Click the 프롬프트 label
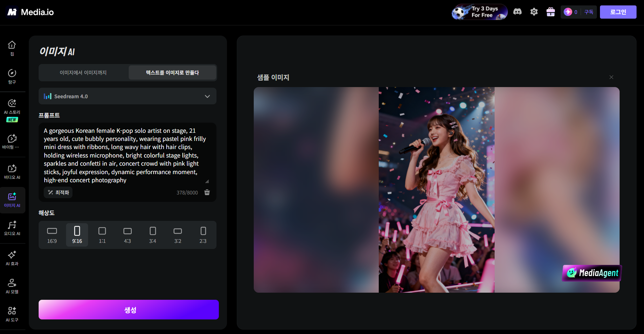Screen dimensions: 644x334 [x=49, y=115]
